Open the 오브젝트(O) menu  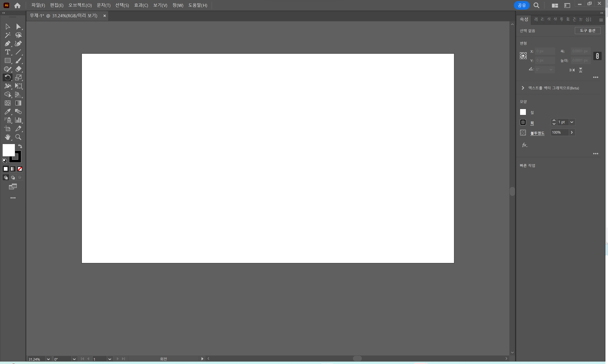tap(80, 5)
